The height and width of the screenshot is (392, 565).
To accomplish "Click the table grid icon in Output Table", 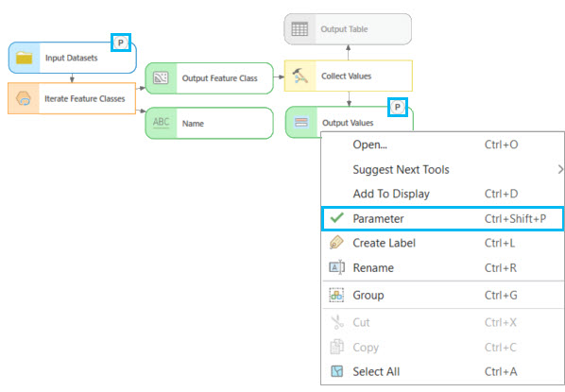I will point(300,29).
